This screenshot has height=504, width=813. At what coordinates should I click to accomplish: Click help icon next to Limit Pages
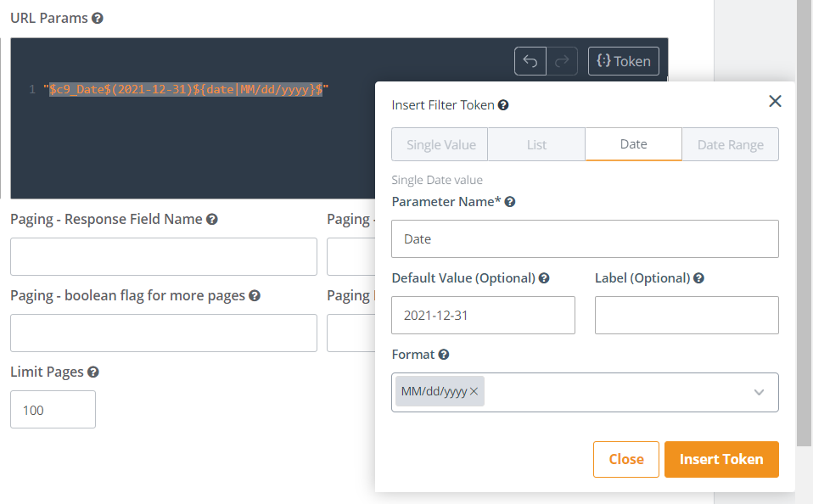pyautogui.click(x=93, y=372)
